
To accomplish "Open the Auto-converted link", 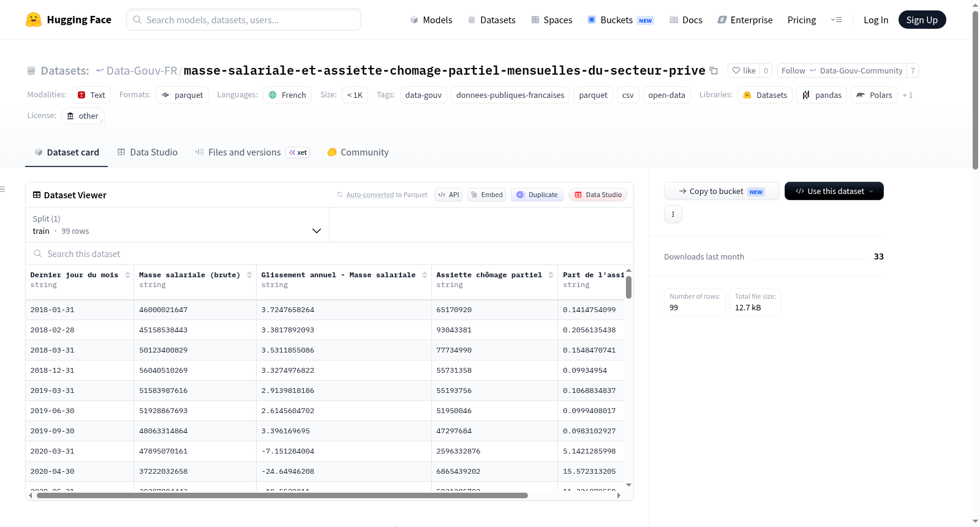I will point(370,195).
